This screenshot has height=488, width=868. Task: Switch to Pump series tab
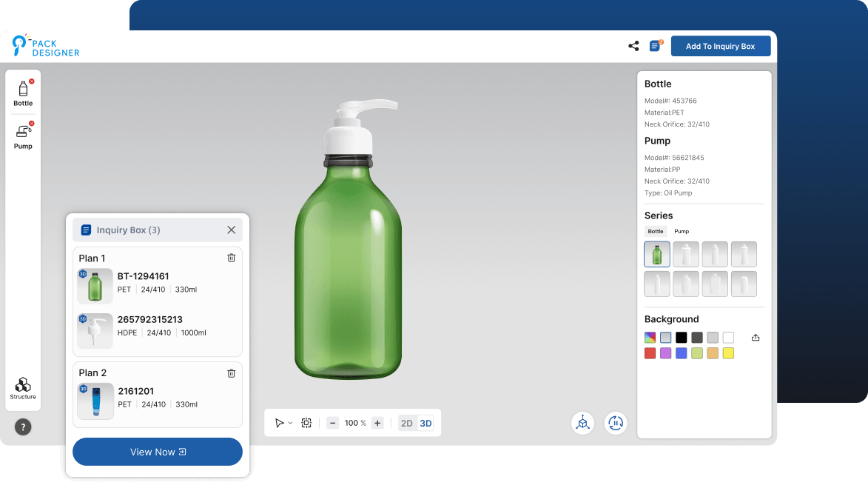(682, 232)
